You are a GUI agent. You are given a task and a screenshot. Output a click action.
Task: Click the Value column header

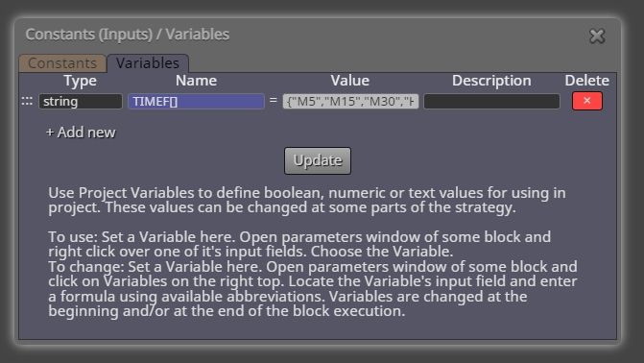[350, 81]
